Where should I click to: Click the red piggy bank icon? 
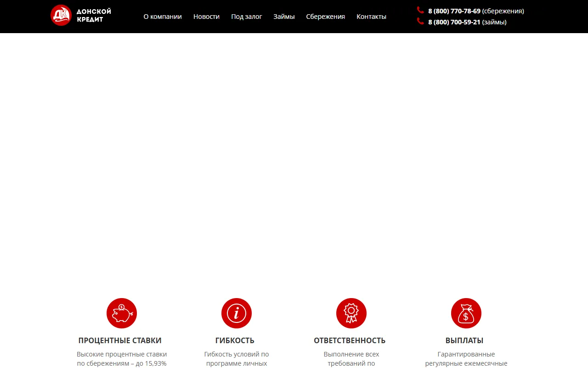(x=122, y=313)
